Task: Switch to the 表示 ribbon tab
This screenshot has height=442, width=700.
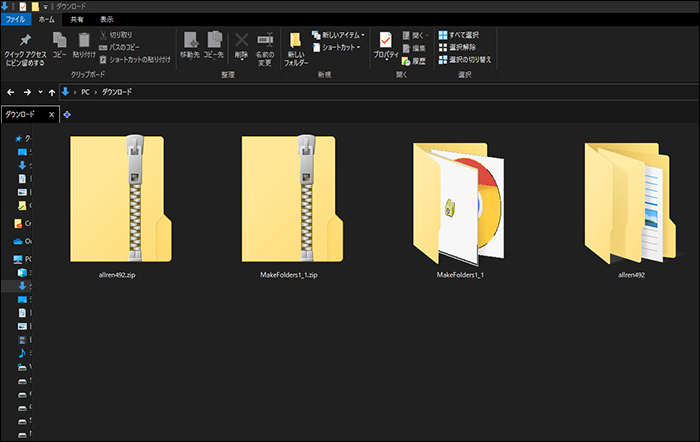Action: [106, 18]
